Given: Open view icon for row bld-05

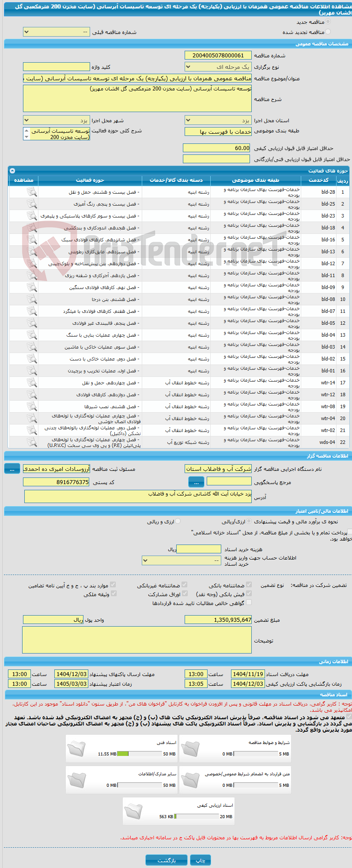Looking at the screenshot, I should click(32, 323).
